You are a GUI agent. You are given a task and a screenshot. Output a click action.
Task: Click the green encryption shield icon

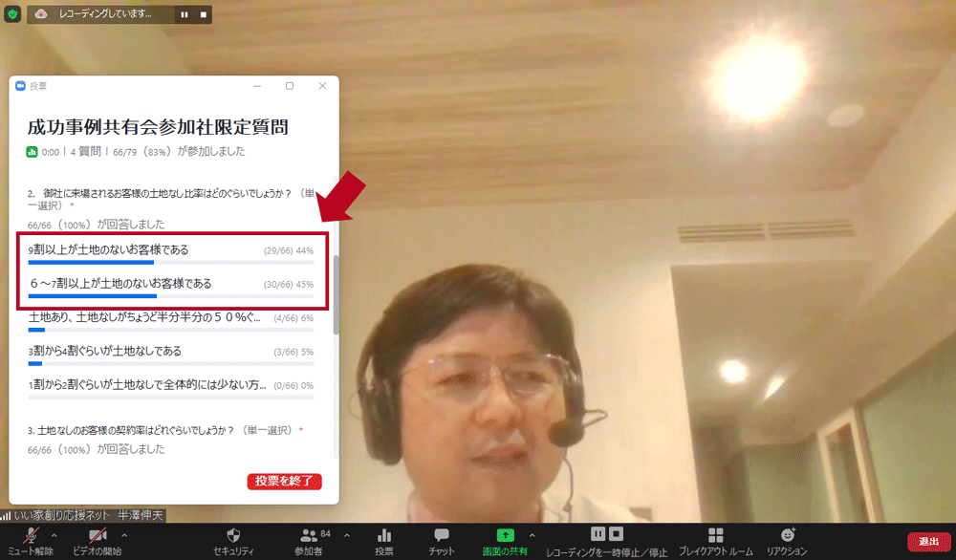12,14
